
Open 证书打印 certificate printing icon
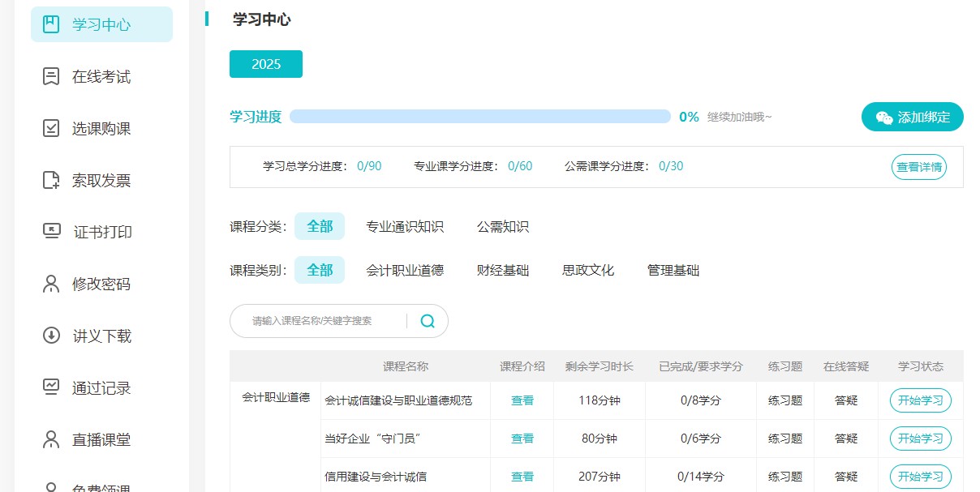click(x=50, y=232)
